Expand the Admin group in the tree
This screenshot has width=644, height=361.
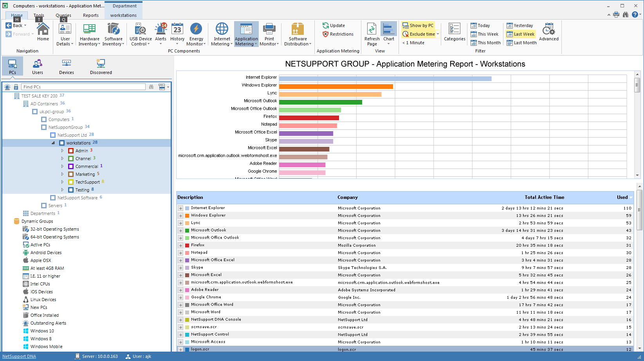[62, 150]
